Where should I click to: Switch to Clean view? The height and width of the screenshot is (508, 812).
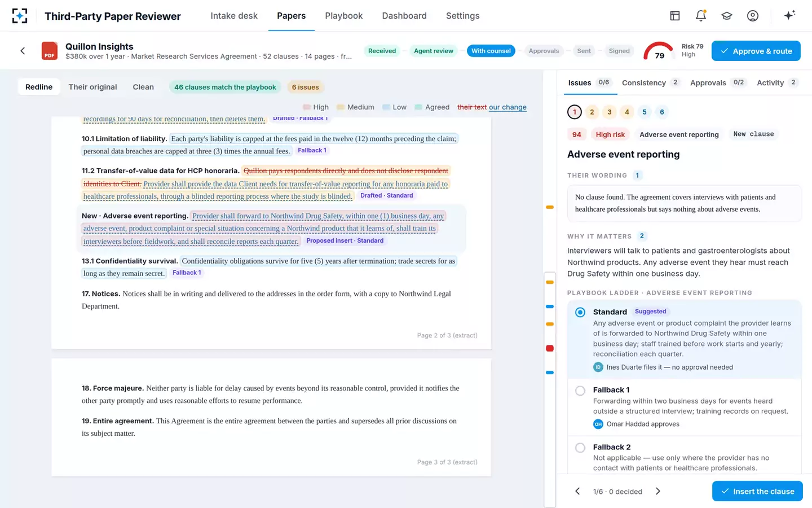143,87
